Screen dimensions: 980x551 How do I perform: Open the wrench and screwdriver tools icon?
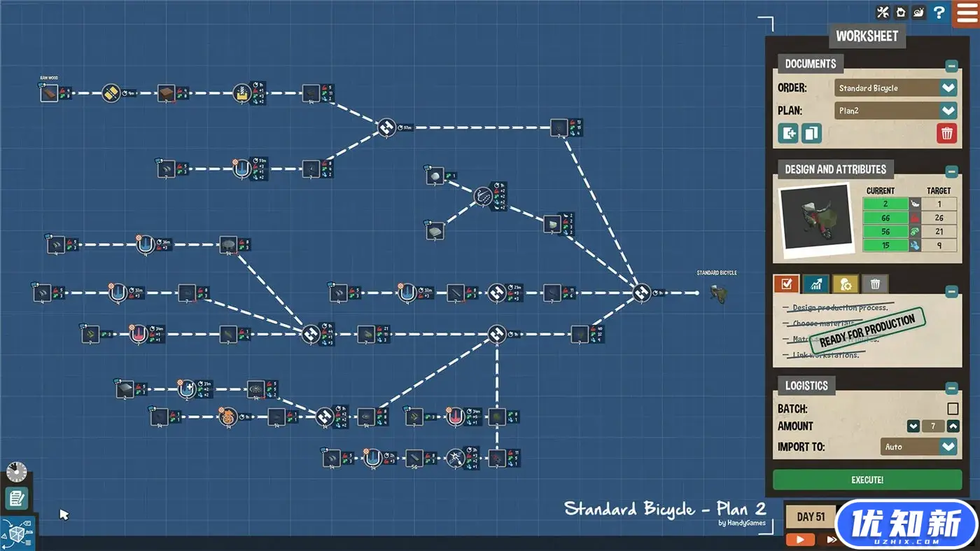point(883,12)
